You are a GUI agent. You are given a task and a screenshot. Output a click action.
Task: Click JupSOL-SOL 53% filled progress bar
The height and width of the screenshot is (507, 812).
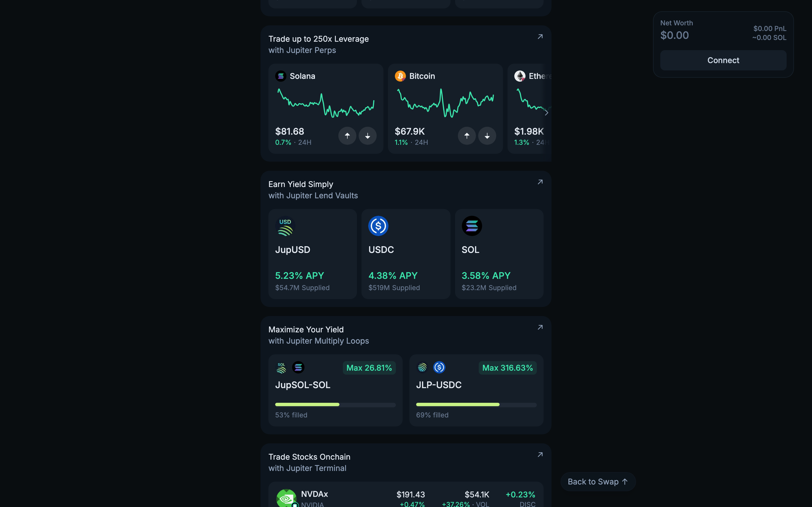[x=335, y=405]
